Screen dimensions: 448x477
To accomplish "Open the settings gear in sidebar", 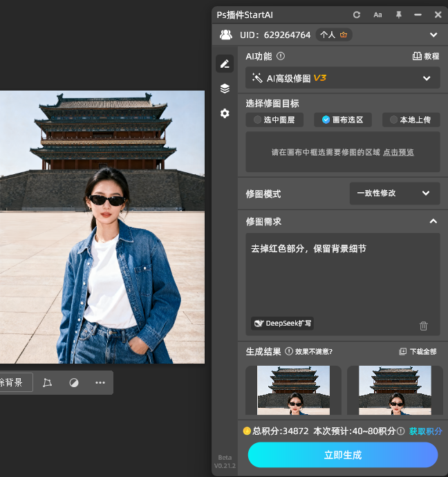I will coord(225,113).
